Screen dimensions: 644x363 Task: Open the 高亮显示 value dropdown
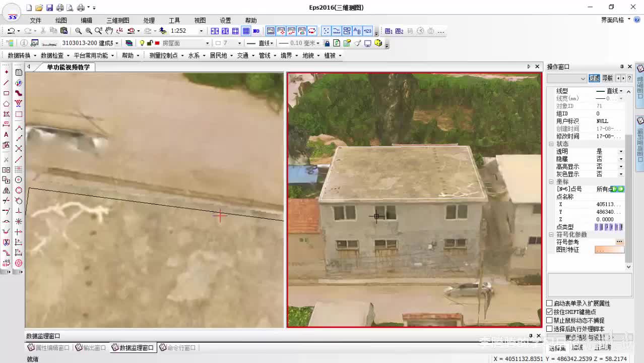click(621, 166)
